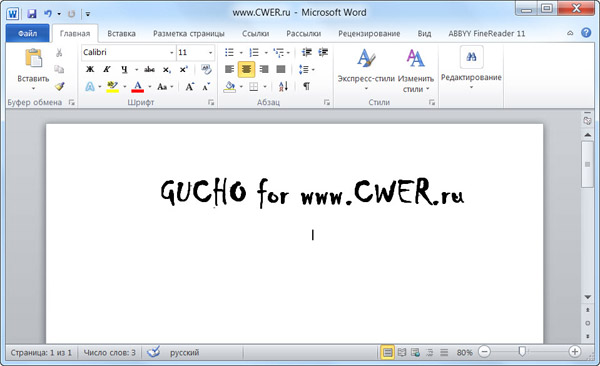Click the Paste (Вставить) clipboard icon

point(34,58)
